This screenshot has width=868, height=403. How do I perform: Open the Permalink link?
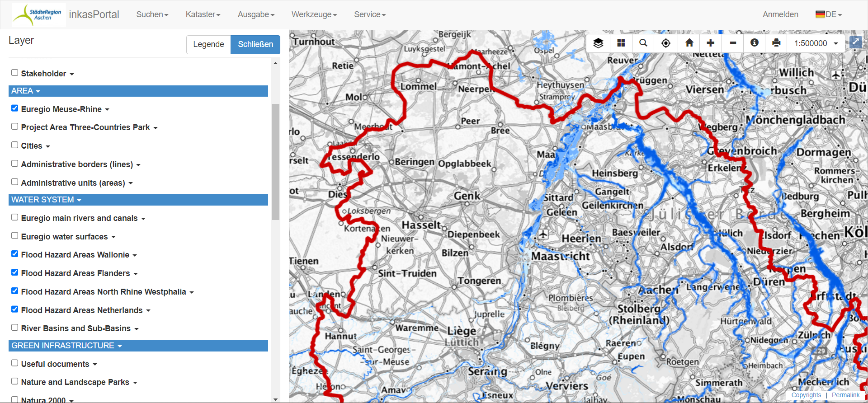point(845,395)
